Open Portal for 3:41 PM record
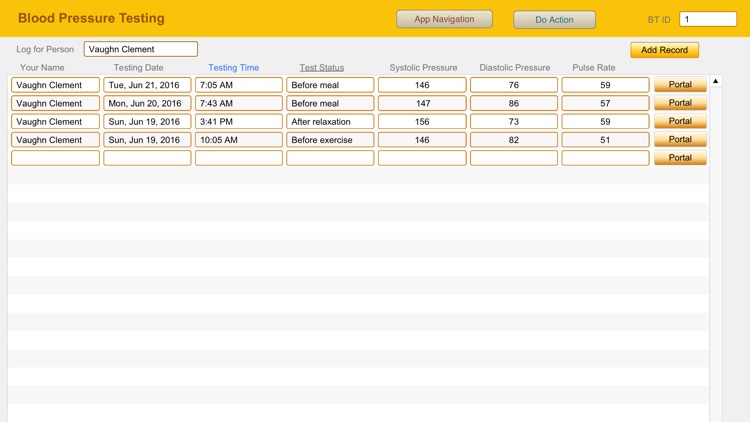The height and width of the screenshot is (422, 750). [680, 121]
